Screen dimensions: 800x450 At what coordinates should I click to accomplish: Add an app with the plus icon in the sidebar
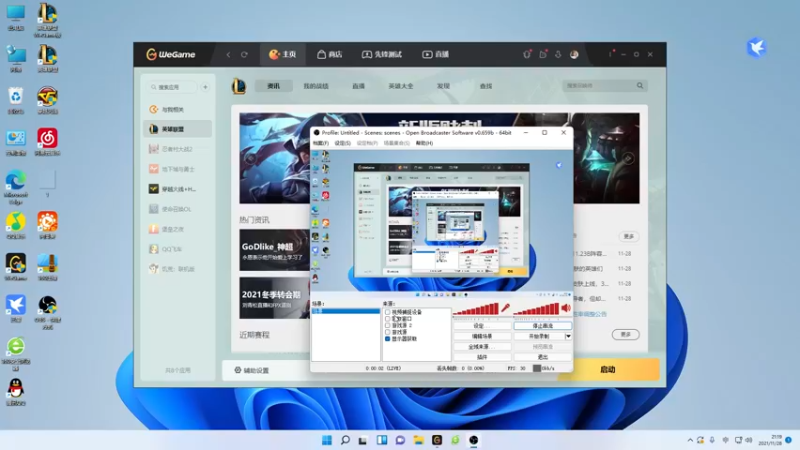(205, 87)
